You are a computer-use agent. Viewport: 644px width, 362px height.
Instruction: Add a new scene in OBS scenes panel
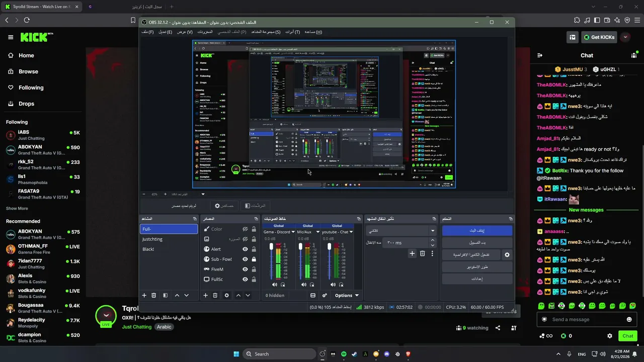(144, 295)
